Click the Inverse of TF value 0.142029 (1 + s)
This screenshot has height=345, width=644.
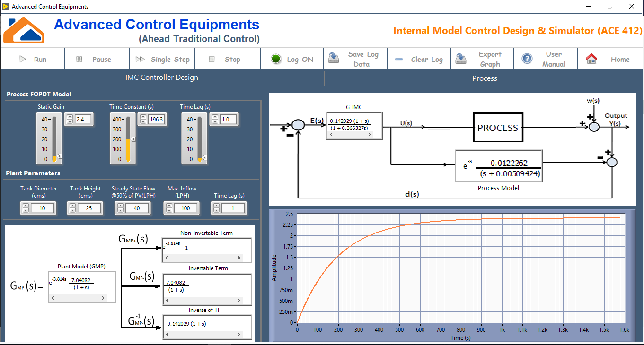(x=187, y=324)
